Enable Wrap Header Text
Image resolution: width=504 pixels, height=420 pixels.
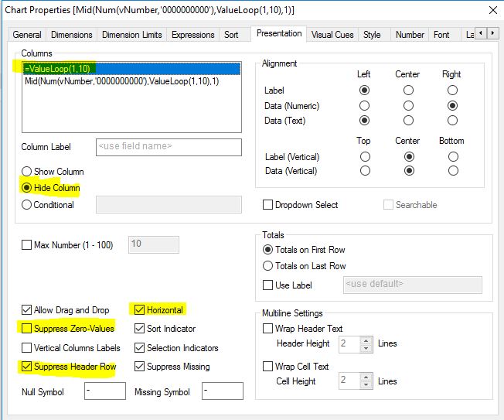pos(267,329)
